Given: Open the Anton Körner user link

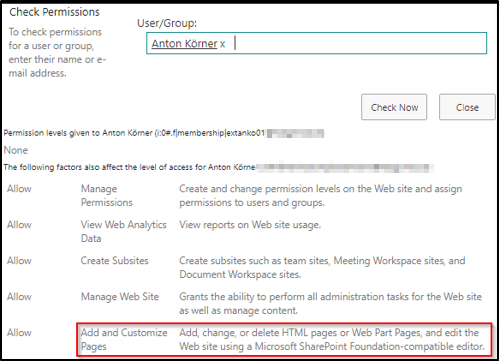Looking at the screenshot, I should pyautogui.click(x=184, y=43).
